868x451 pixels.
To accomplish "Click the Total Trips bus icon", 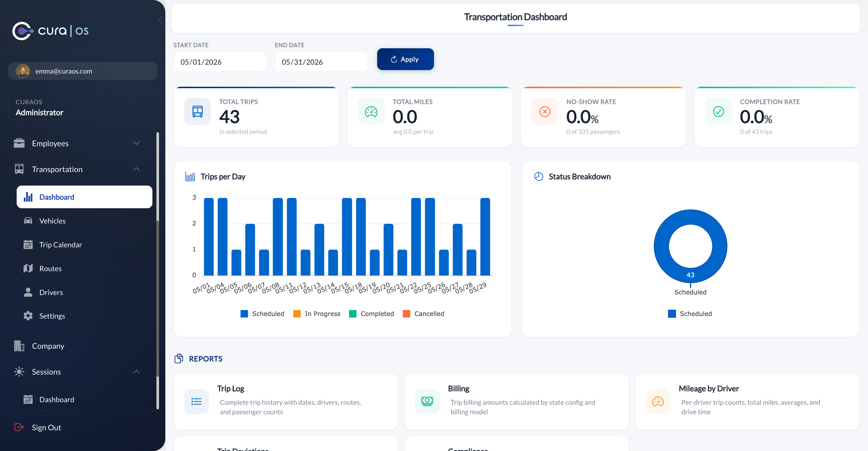I will 197,111.
